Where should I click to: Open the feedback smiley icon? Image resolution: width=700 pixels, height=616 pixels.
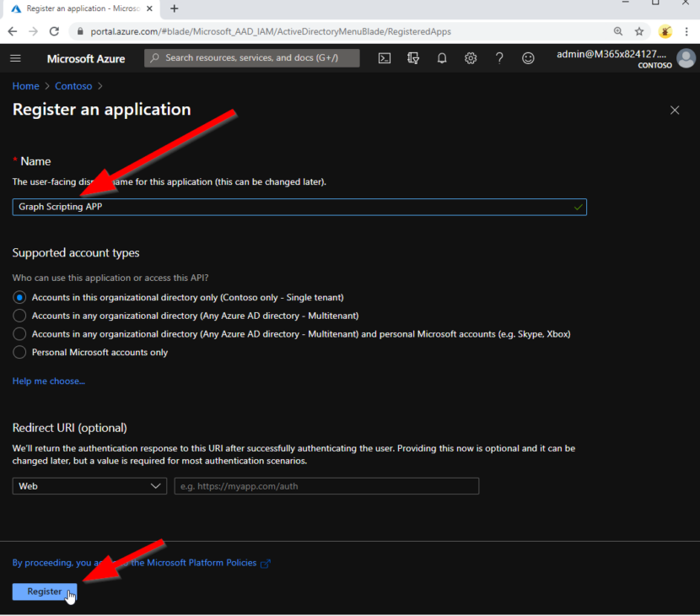(528, 58)
